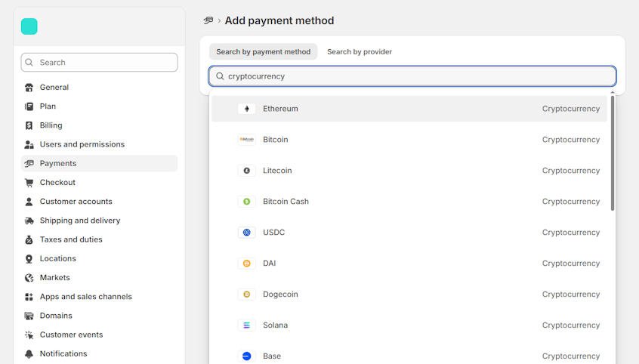This screenshot has width=639, height=364.
Task: Select Search by payment method tab
Action: coord(264,52)
